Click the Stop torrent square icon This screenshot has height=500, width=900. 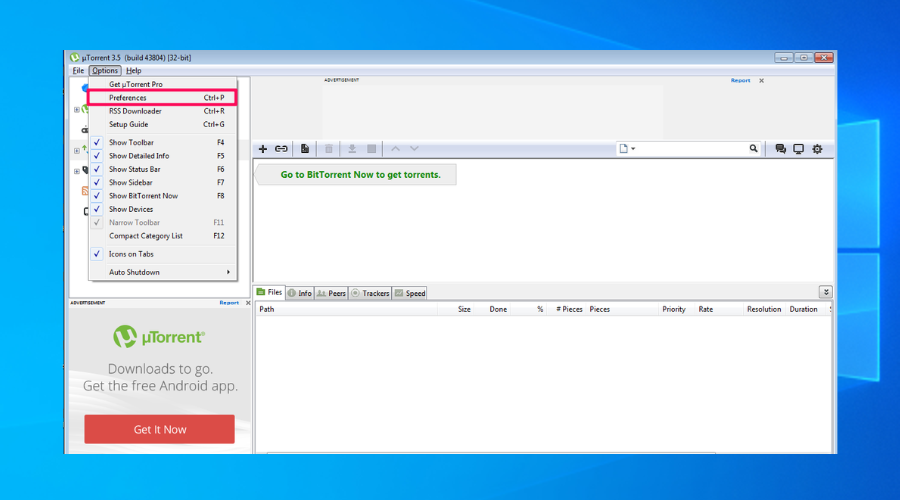click(x=372, y=149)
